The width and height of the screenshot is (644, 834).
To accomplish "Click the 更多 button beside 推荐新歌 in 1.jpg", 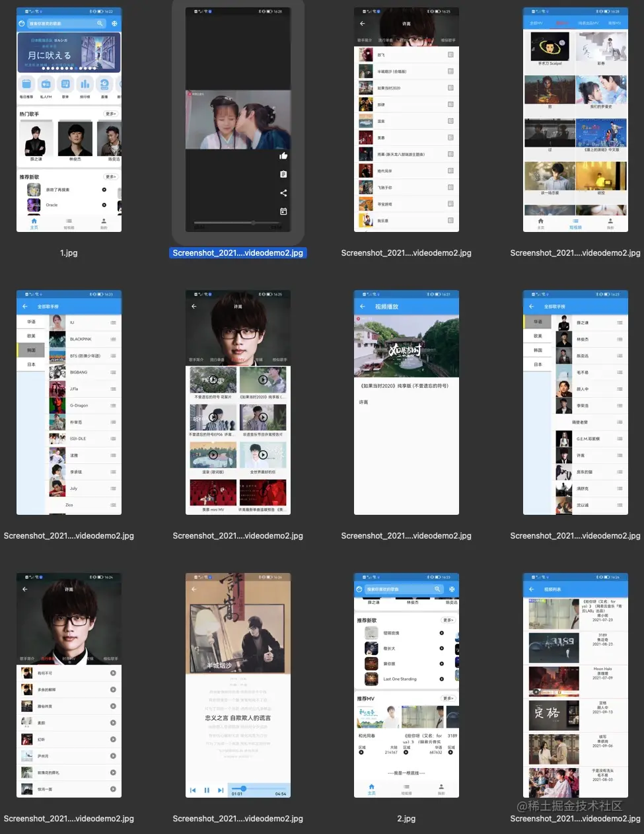I will point(110,176).
